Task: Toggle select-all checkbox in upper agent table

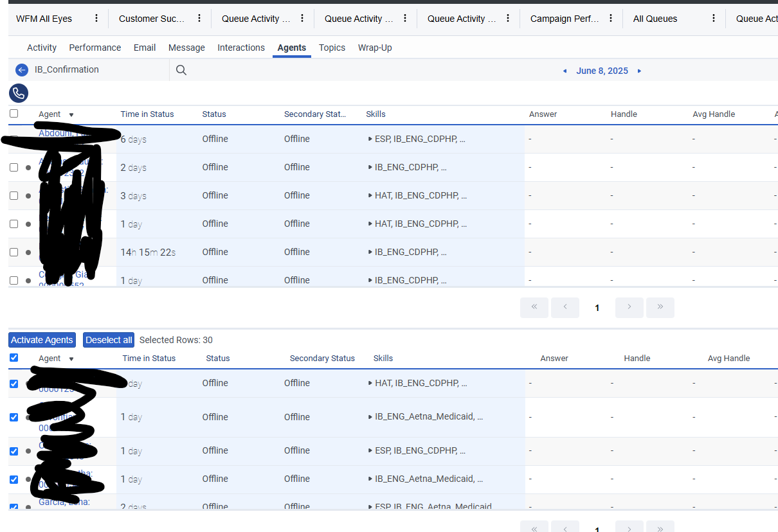Action: pyautogui.click(x=14, y=114)
